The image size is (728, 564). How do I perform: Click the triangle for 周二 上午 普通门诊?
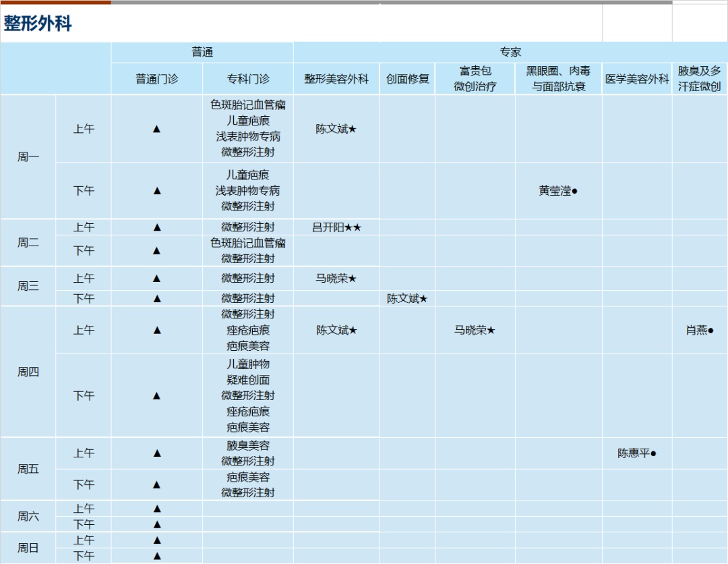[157, 227]
